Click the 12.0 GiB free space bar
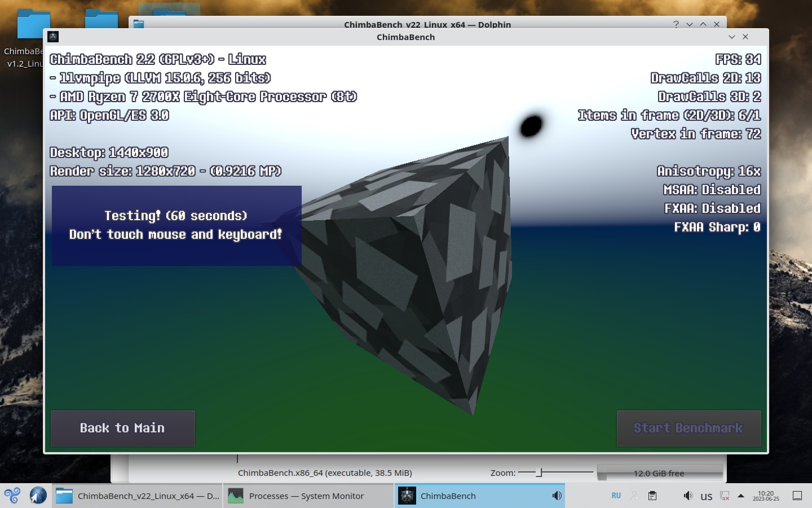This screenshot has width=812, height=508. tap(660, 473)
